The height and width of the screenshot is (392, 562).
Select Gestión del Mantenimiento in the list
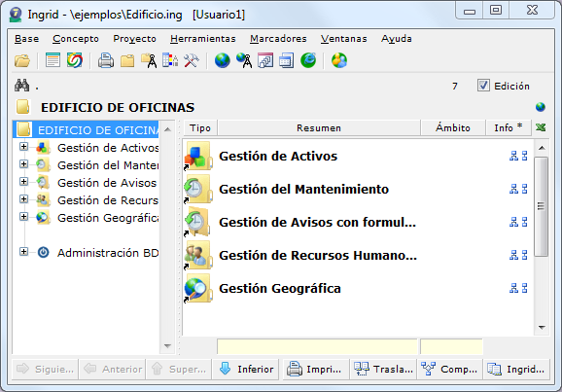pos(303,189)
